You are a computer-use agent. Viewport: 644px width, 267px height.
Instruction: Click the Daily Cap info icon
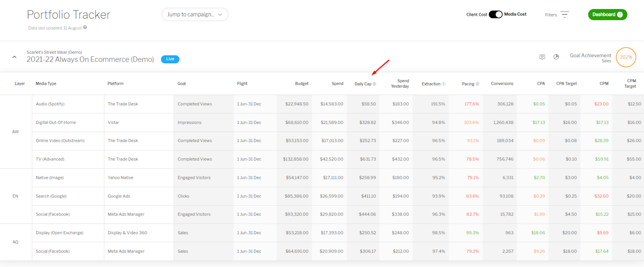point(374,84)
